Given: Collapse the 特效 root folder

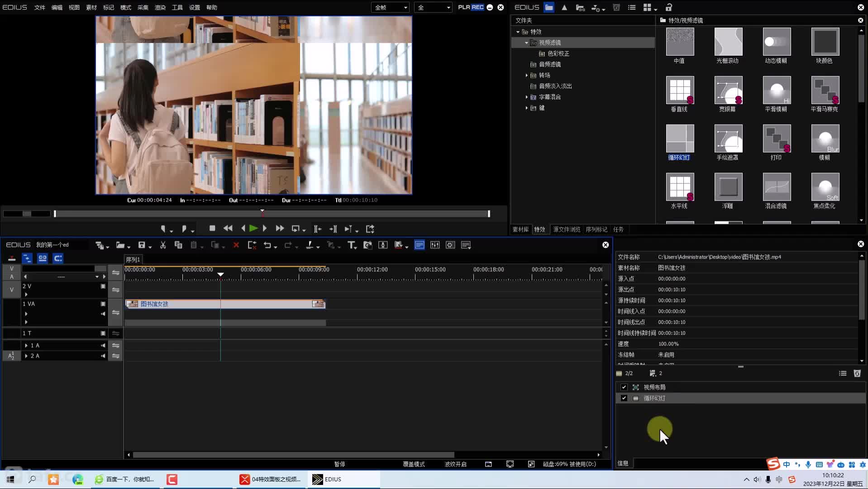Looking at the screenshot, I should tap(518, 32).
